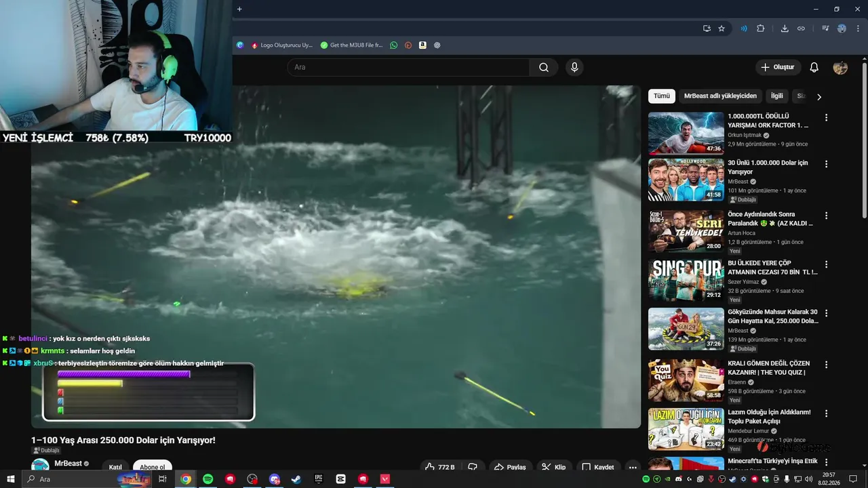
Task: Open the video's more actions ellipsis
Action: (x=633, y=467)
